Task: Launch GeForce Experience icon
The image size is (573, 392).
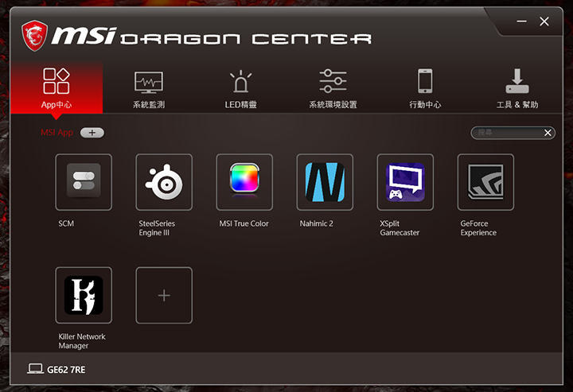Action: (x=485, y=182)
